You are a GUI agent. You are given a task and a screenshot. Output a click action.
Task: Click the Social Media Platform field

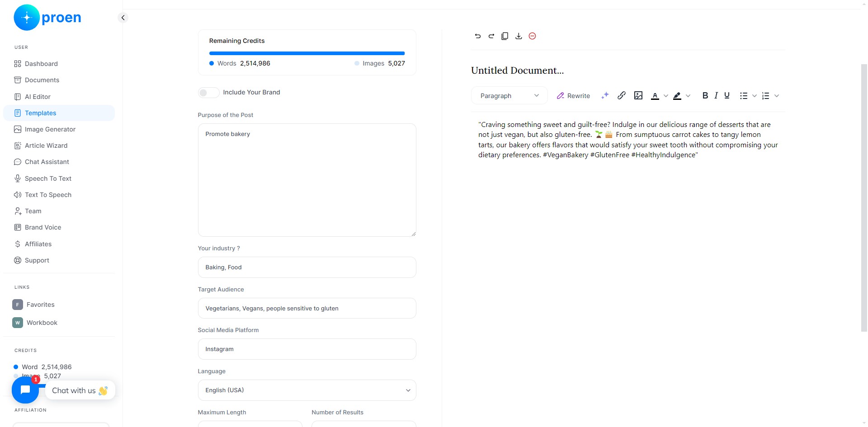coord(307,349)
